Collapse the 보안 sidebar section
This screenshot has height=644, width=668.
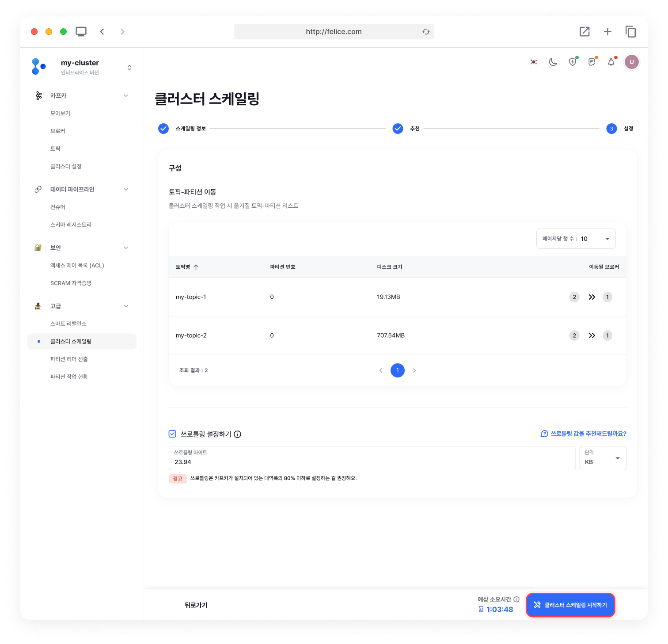[x=126, y=248]
